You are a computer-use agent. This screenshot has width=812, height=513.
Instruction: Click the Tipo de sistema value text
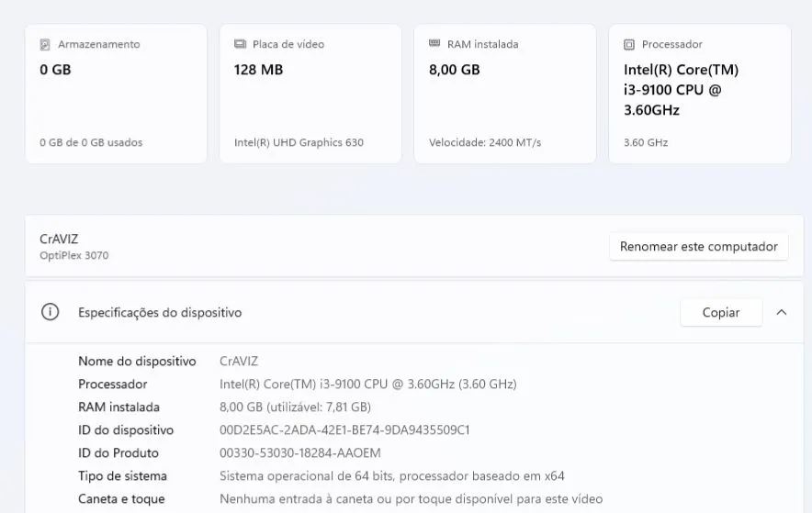pyautogui.click(x=391, y=476)
